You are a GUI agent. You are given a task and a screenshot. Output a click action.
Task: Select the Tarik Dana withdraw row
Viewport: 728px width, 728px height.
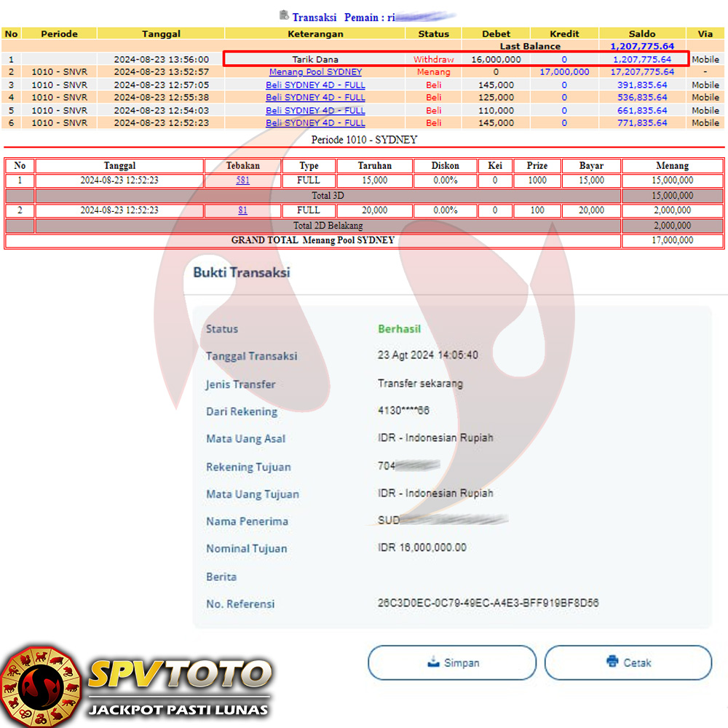[315, 59]
